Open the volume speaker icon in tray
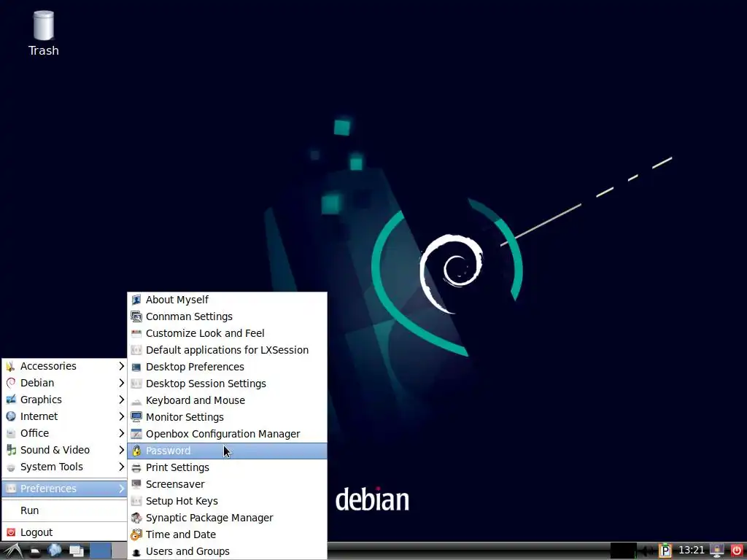747x560 pixels. pyautogui.click(x=646, y=551)
